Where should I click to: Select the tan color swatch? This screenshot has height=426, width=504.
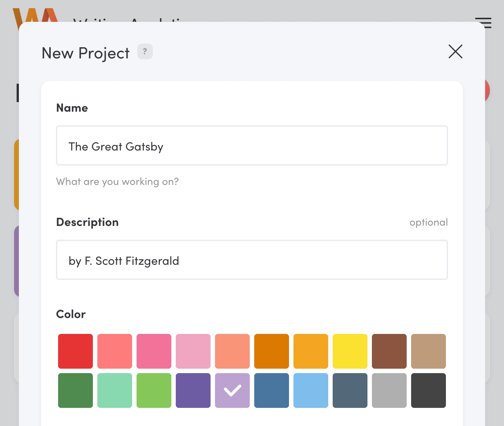pos(429,351)
